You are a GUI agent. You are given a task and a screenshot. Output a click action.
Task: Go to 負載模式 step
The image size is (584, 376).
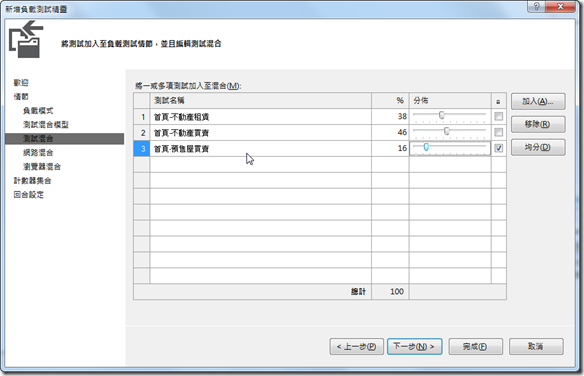(x=38, y=111)
